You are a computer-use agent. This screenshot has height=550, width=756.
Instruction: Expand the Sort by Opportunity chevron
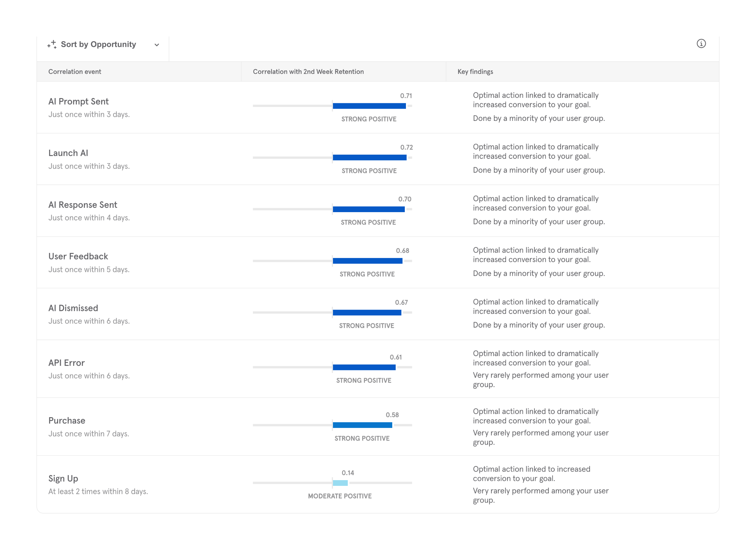click(x=157, y=45)
